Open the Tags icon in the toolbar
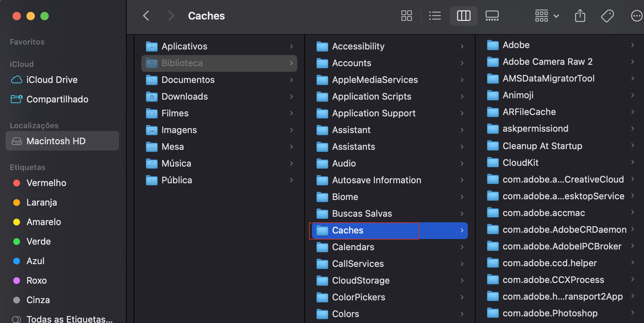This screenshot has width=644, height=323. [607, 16]
